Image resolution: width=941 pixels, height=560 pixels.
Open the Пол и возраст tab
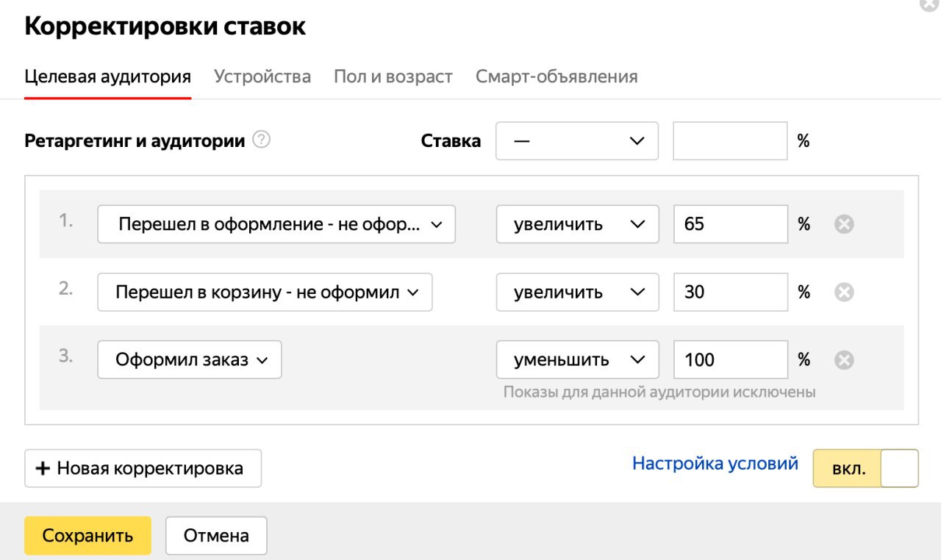393,76
